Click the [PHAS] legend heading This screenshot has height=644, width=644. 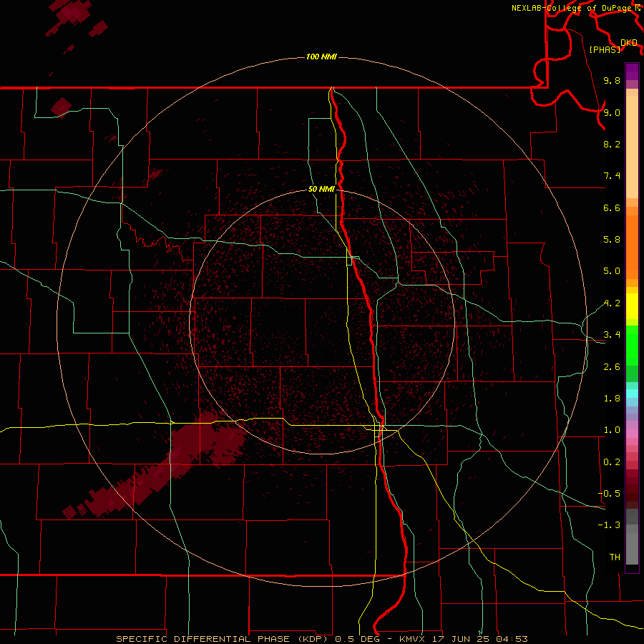pyautogui.click(x=605, y=49)
